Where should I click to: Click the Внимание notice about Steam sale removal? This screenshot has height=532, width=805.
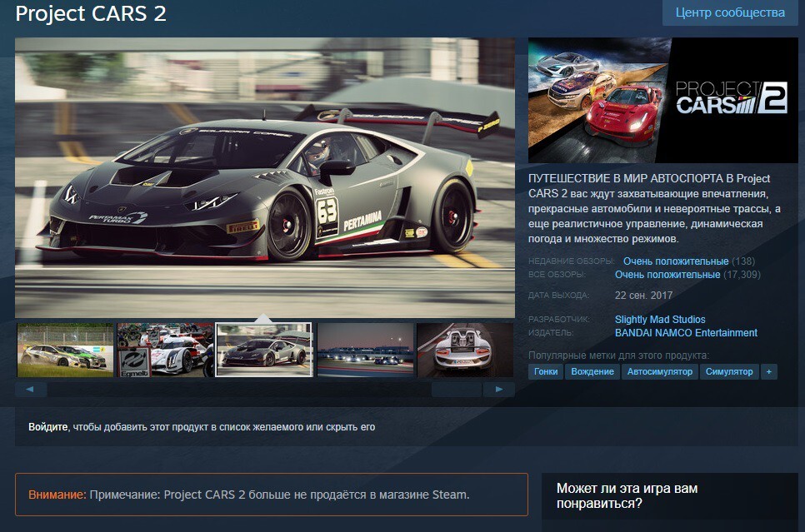(x=272, y=495)
